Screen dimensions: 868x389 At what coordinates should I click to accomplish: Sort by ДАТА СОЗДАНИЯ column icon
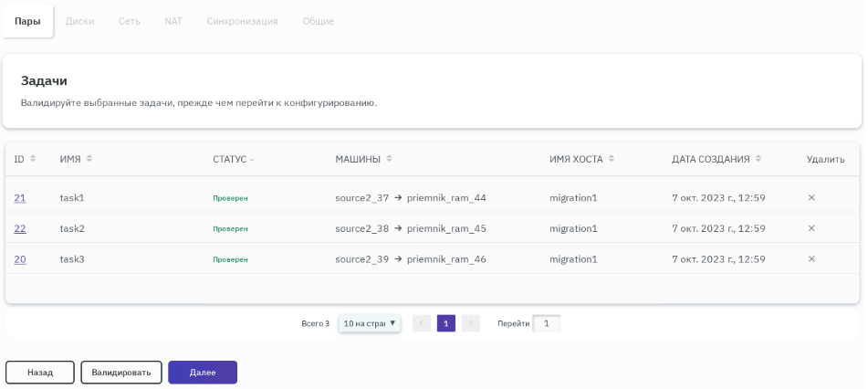point(758,159)
